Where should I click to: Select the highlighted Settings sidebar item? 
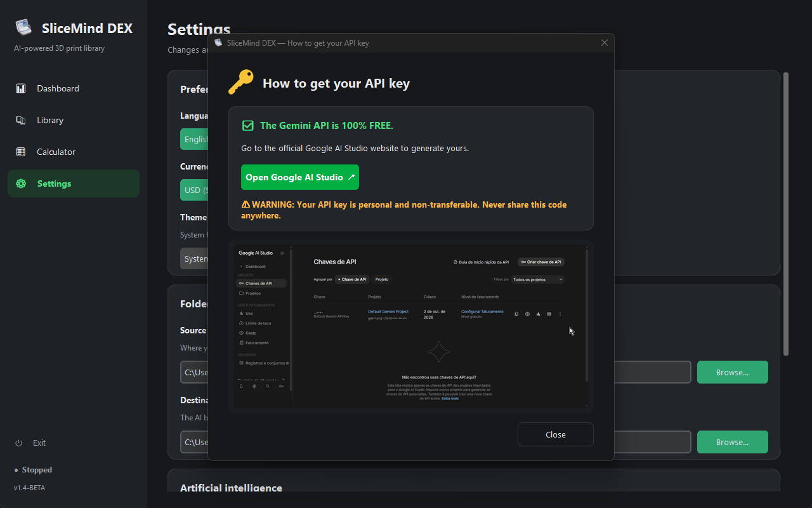click(74, 184)
